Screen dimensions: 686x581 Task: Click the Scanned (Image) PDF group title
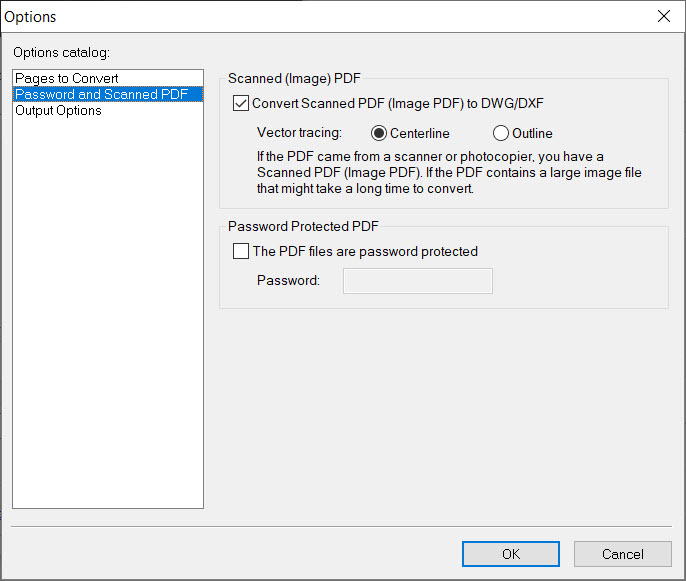[x=294, y=78]
